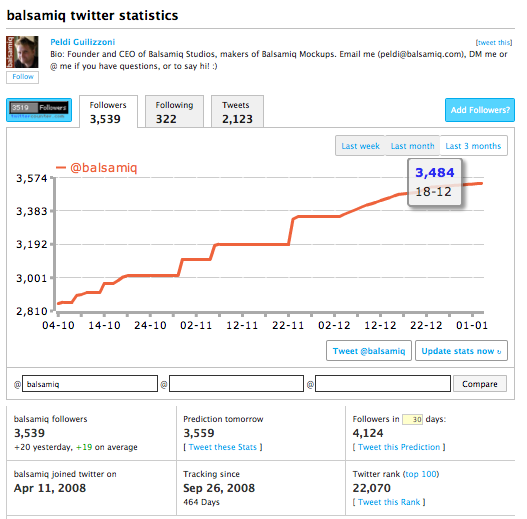Click the 01-01 x-axis date label
Image resolution: width=527 pixels, height=519 pixels.
click(x=472, y=325)
